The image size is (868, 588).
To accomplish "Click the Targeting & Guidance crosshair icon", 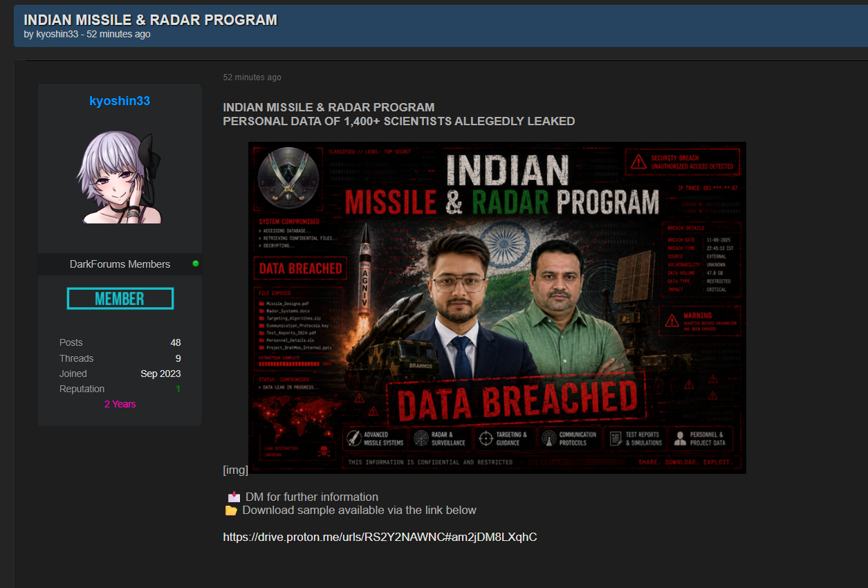I will 486,439.
